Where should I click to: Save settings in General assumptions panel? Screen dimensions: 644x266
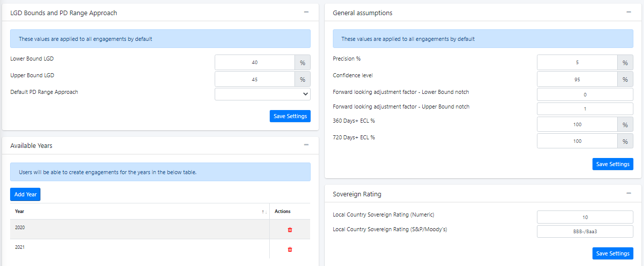612,164
